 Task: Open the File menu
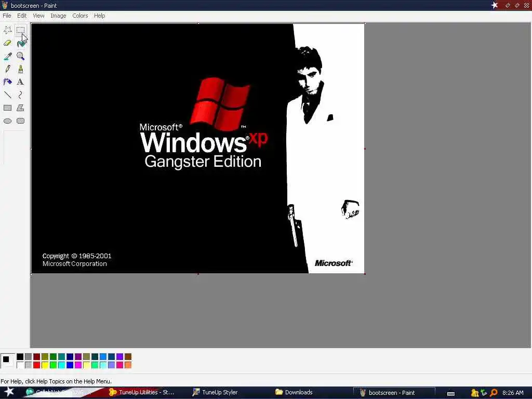click(7, 16)
